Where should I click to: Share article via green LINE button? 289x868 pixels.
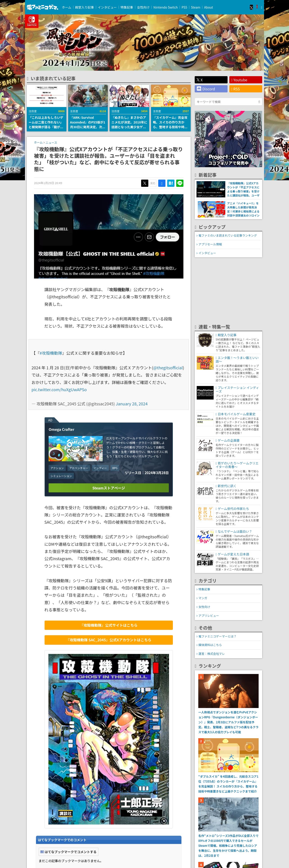coord(180,183)
